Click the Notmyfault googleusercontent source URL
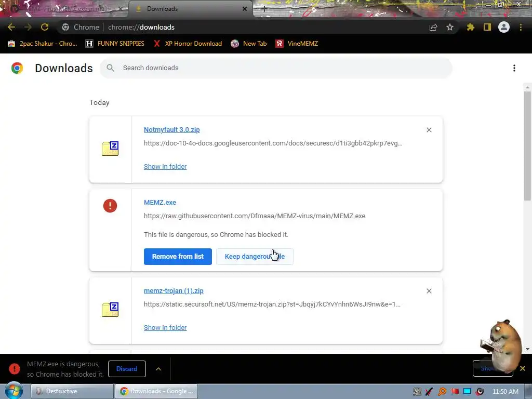This screenshot has height=399, width=532. [x=273, y=143]
